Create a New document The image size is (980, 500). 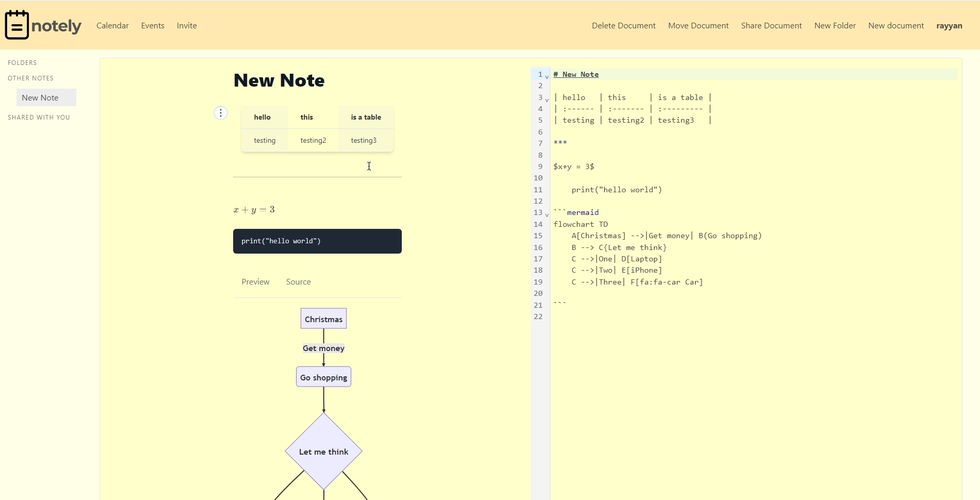coord(896,26)
